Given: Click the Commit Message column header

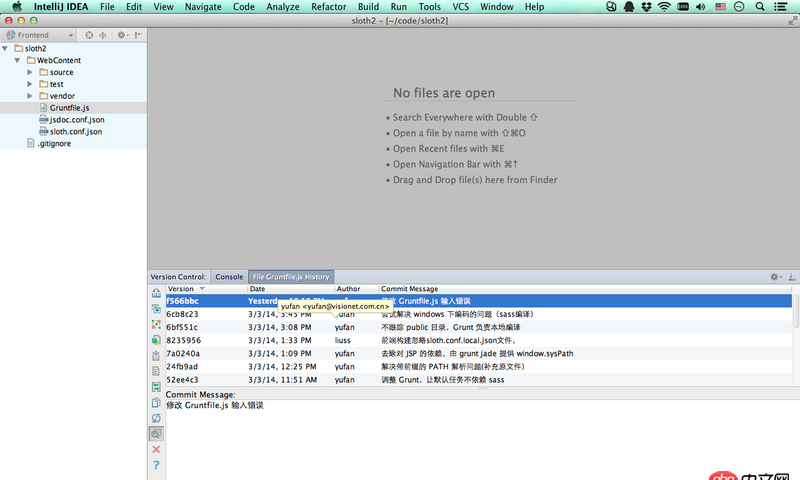Looking at the screenshot, I should pyautogui.click(x=585, y=289).
